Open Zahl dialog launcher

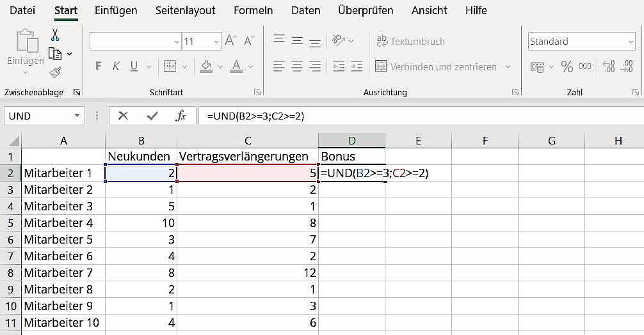[636, 92]
